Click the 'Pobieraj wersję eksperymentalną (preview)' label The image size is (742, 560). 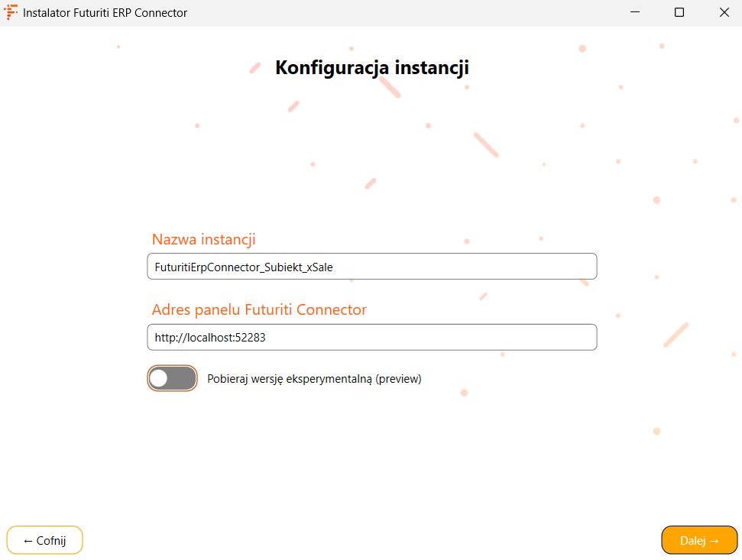314,379
